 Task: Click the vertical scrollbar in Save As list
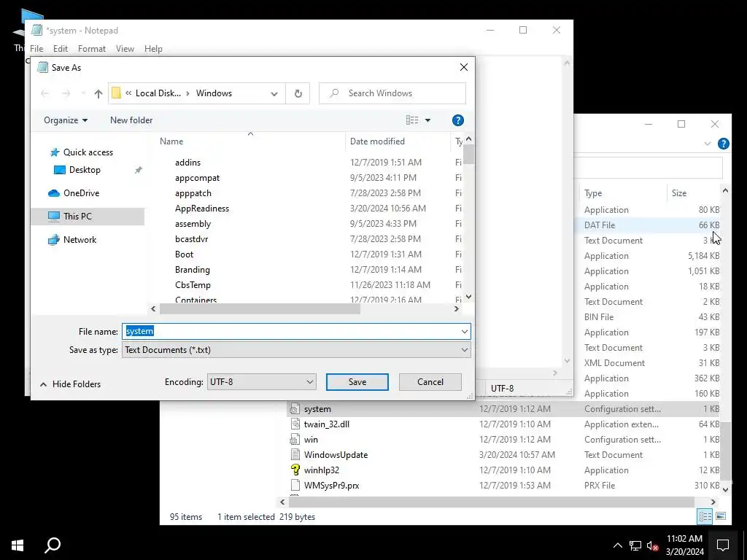click(469, 155)
